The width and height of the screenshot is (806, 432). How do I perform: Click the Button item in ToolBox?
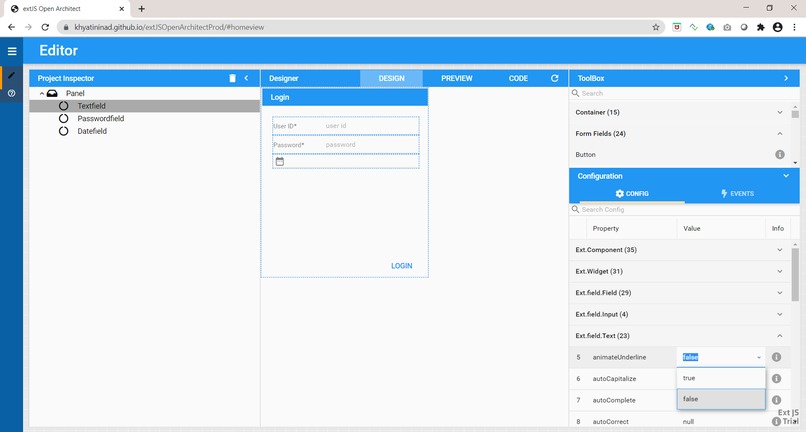[x=680, y=154]
